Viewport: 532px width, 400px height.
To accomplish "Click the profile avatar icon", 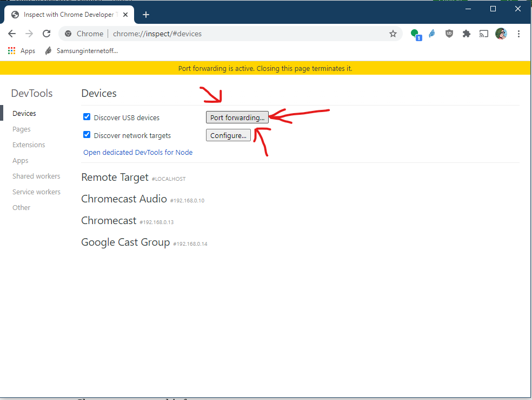I will 501,33.
